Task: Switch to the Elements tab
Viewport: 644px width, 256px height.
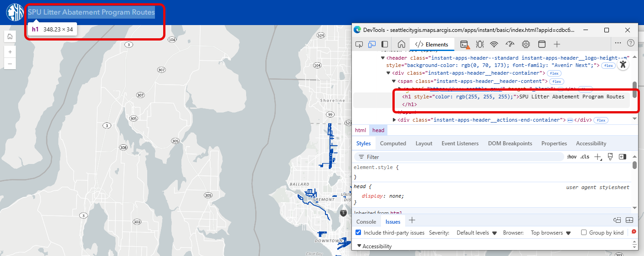Action: (432, 44)
